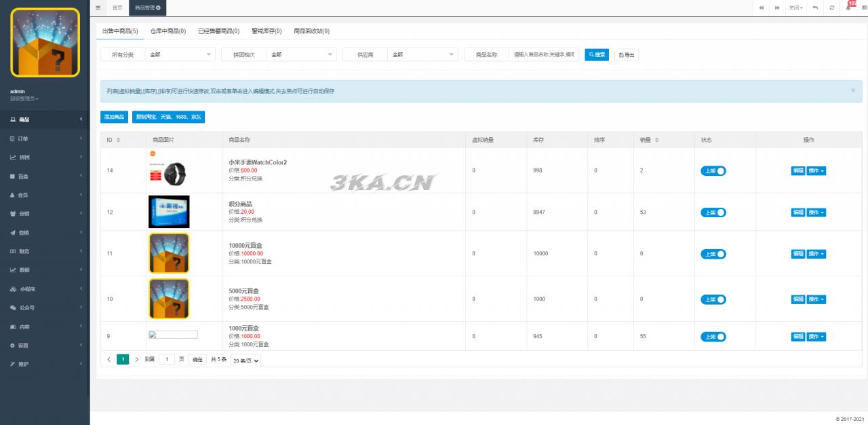Sort table by ID column arrows
Image resolution: width=868 pixels, height=425 pixels.
tap(119, 140)
